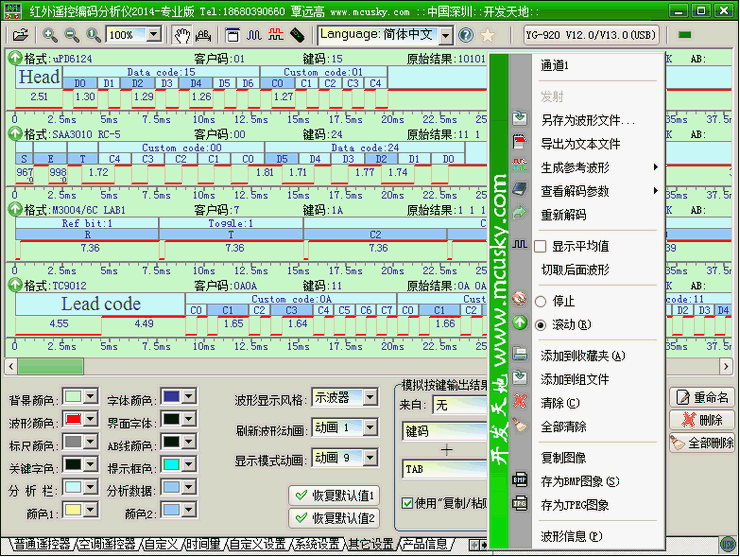This screenshot has height=557, width=740.
Task: Click the red 波形颜色 color swatch
Action: [x=73, y=420]
